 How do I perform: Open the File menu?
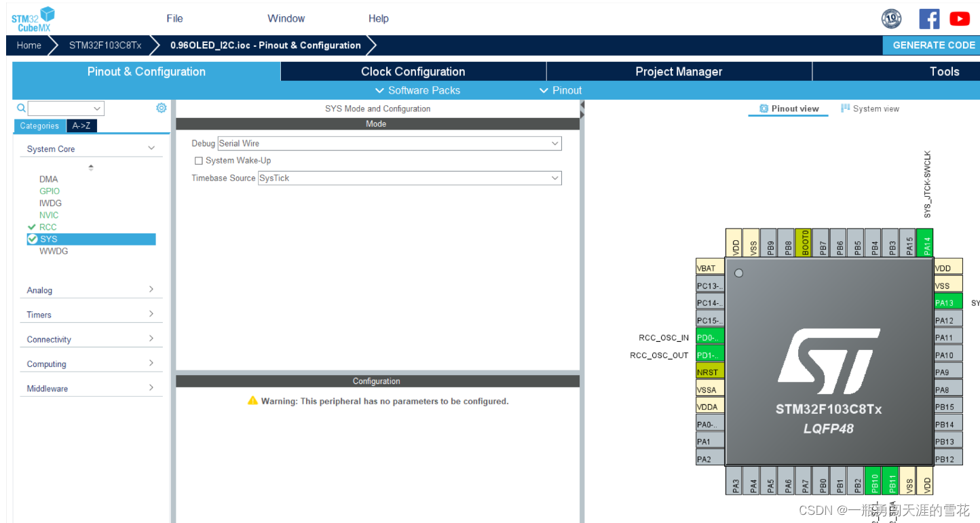tap(174, 18)
